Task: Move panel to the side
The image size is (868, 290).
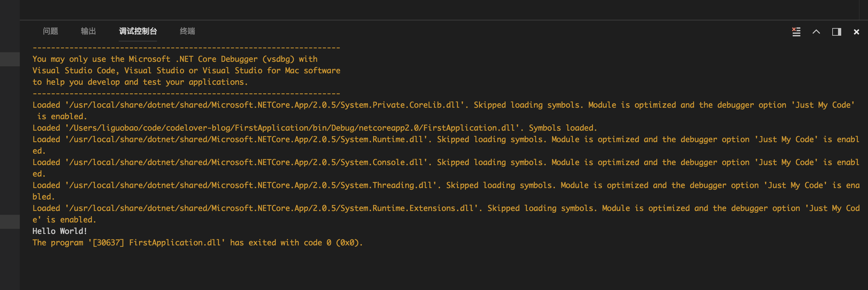Action: 837,32
